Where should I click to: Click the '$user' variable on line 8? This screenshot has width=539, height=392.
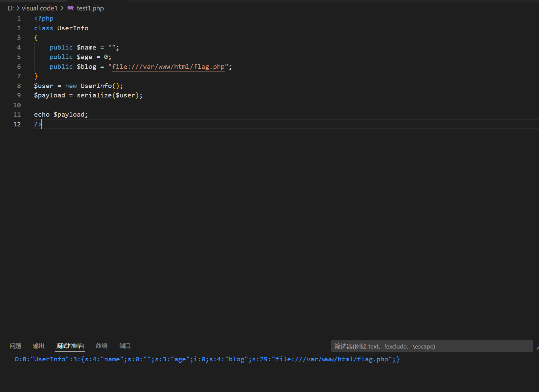point(44,86)
